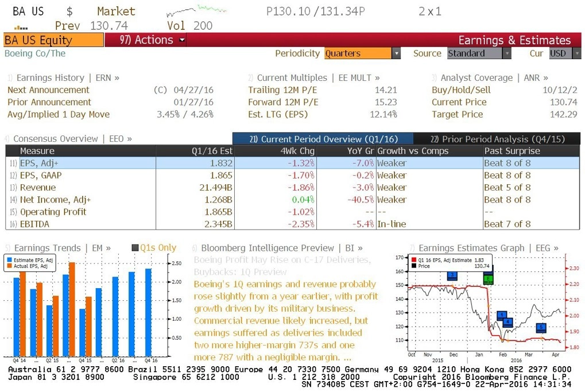Click the black Price legend swatch
The width and height of the screenshot is (585, 392).
414,266
